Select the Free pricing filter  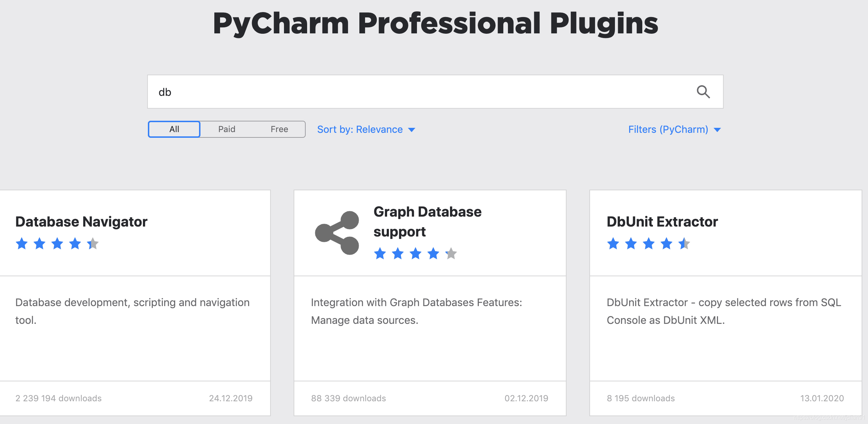click(x=279, y=129)
